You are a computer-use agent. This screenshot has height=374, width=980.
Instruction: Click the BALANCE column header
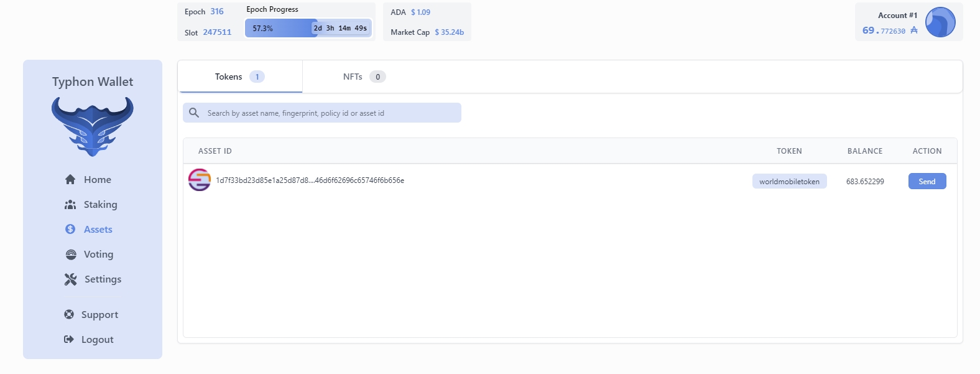864,151
